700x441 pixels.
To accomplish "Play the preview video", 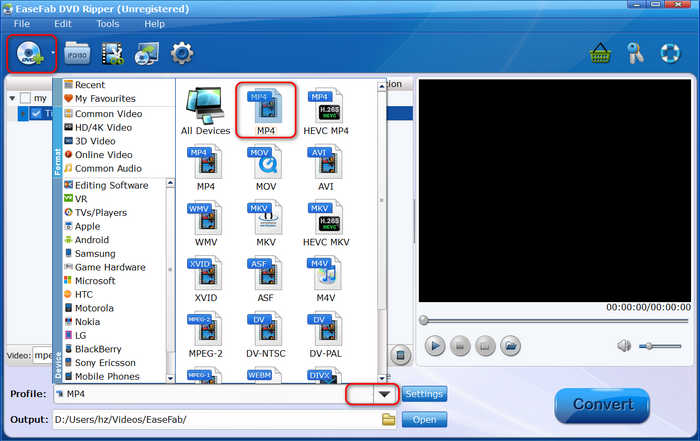I will click(x=435, y=346).
